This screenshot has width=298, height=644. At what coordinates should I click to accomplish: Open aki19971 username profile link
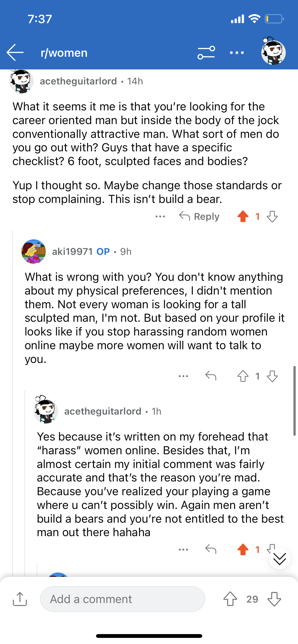(x=72, y=252)
